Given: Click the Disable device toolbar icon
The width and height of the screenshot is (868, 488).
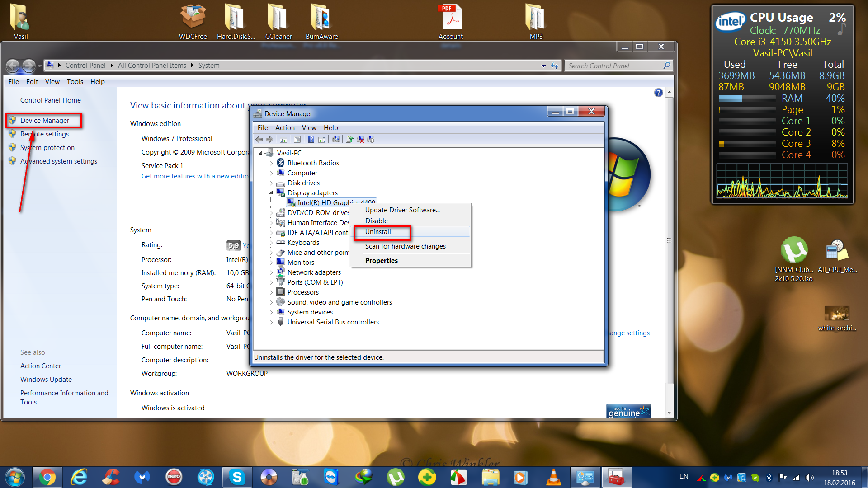Looking at the screenshot, I should click(371, 139).
